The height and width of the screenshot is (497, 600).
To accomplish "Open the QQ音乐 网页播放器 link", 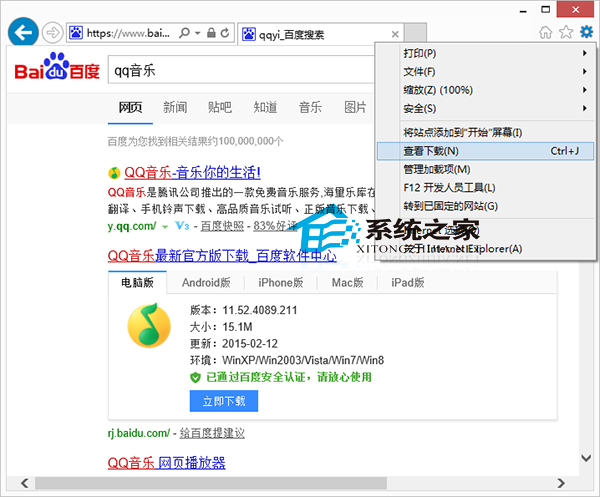I will (166, 463).
